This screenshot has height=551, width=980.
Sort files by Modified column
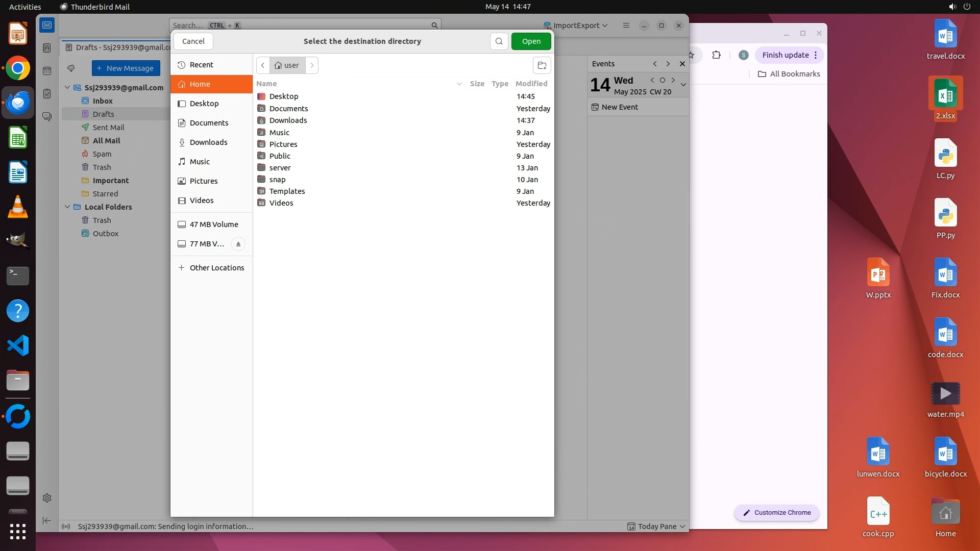point(531,84)
